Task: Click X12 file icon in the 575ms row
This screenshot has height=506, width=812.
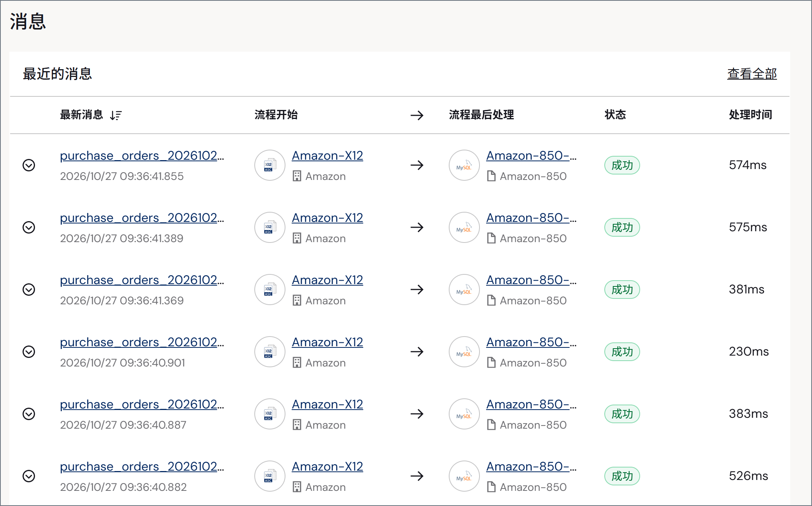Action: [x=270, y=227]
